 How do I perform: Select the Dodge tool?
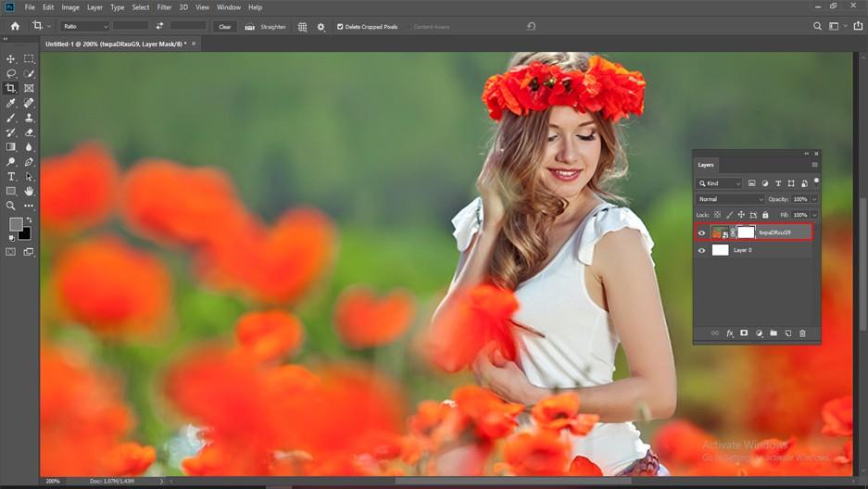coord(10,162)
